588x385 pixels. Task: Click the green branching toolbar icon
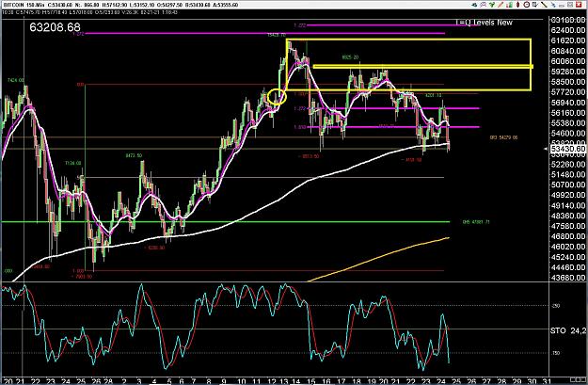click(x=492, y=5)
